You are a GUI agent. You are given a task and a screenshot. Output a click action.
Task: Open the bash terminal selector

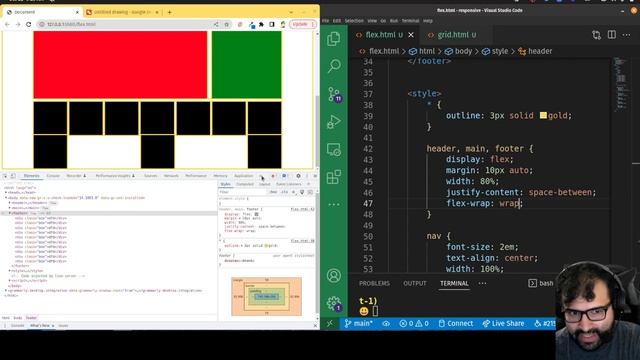pos(541,283)
